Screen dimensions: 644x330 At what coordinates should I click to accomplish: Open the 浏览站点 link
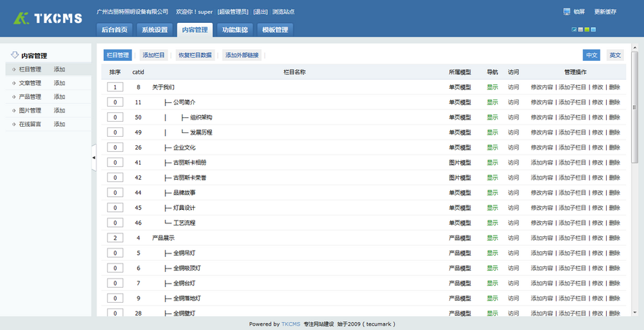(x=283, y=12)
